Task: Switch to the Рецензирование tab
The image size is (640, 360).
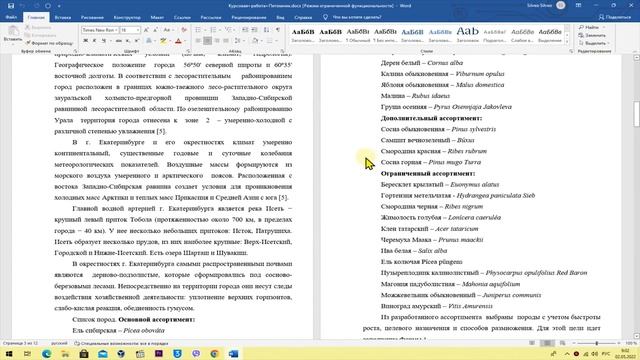Action: [x=249, y=17]
